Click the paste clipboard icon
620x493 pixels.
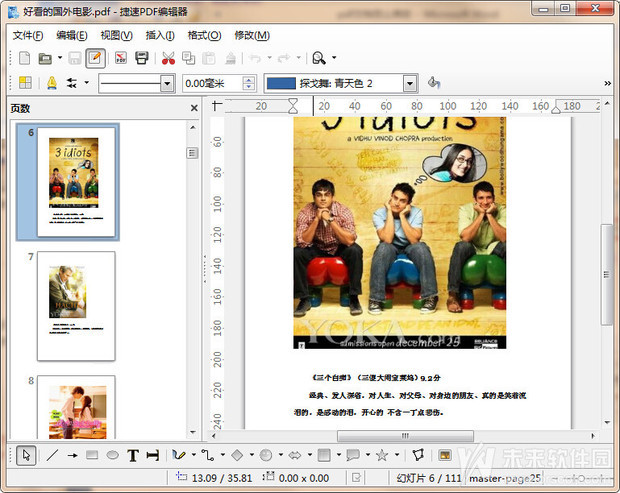pos(209,59)
